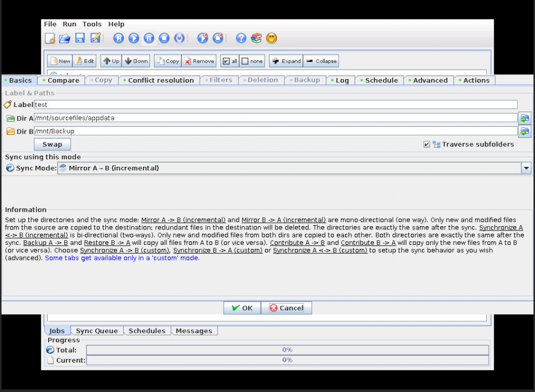The width and height of the screenshot is (535, 392).
Task: Deselect jobs with the 'none' checkbox button
Action: pos(253,61)
